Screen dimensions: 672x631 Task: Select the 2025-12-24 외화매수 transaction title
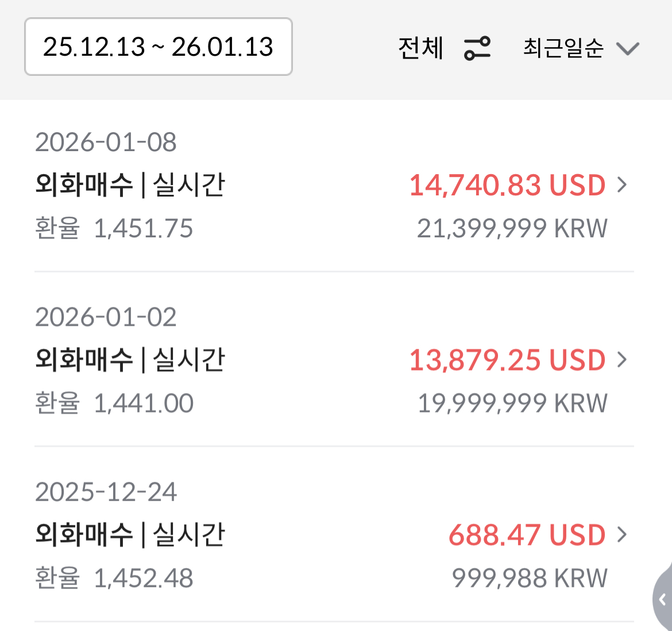pyautogui.click(x=130, y=535)
